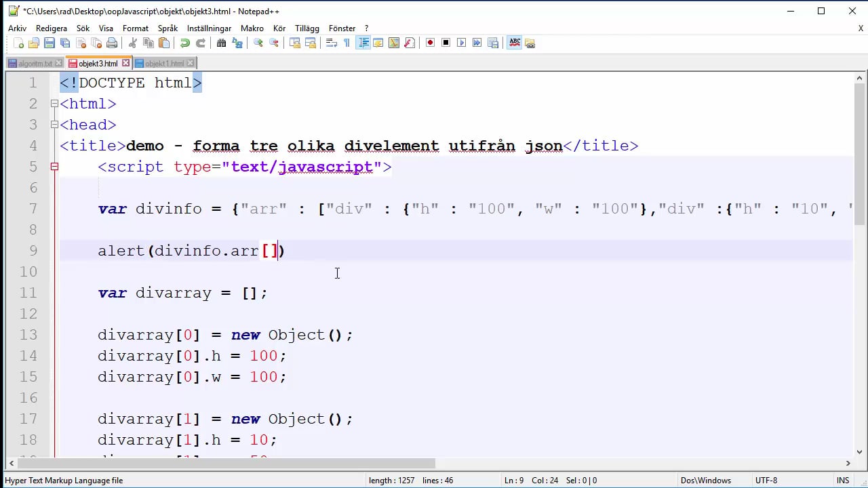Click the horizontal scrollbar right arrow
This screenshot has width=868, height=488.
coord(848,464)
